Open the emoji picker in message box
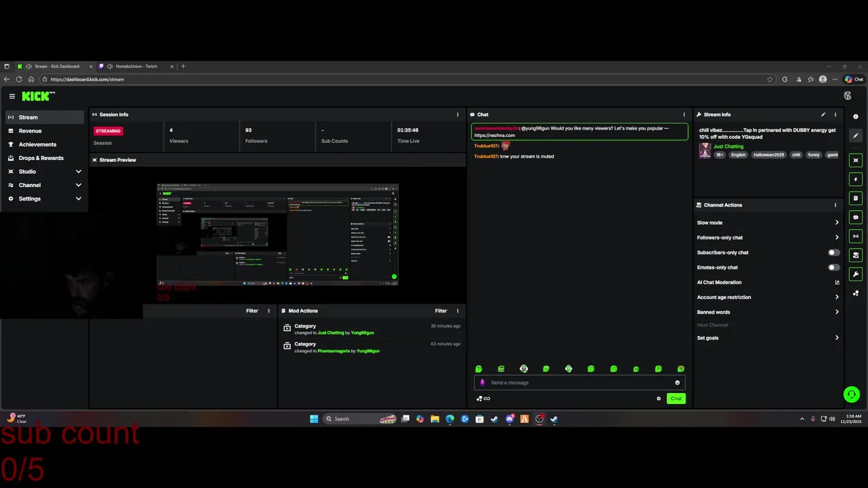This screenshot has width=868, height=488. tap(677, 382)
